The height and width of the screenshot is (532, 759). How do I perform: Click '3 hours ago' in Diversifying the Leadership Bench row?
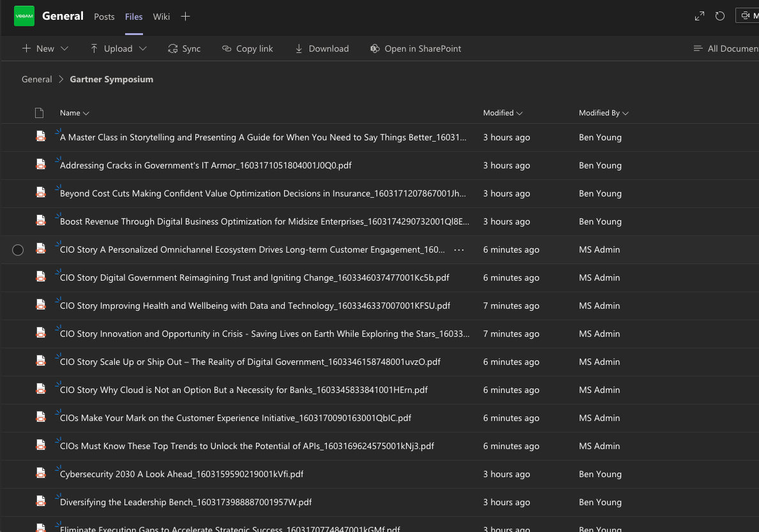[506, 502]
